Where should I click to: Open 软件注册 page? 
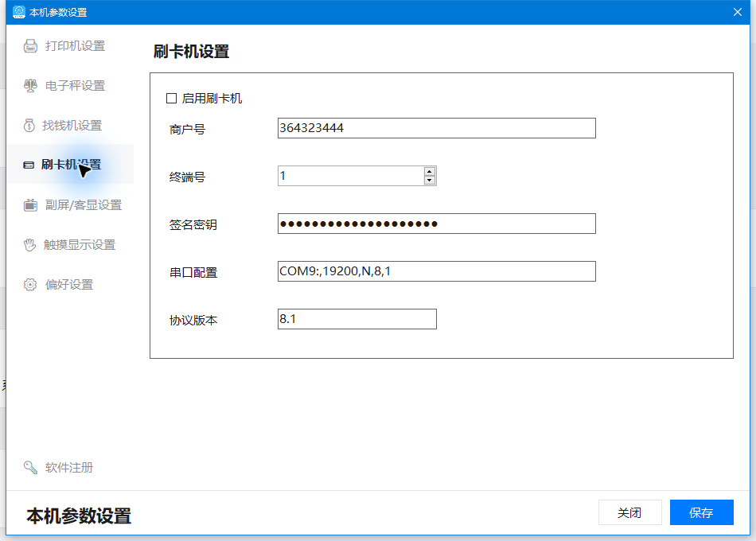(69, 467)
